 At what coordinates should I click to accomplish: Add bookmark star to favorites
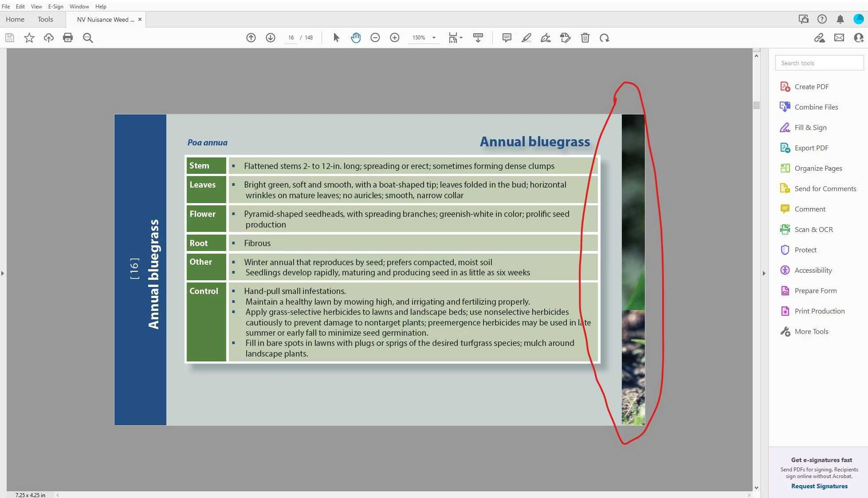29,38
